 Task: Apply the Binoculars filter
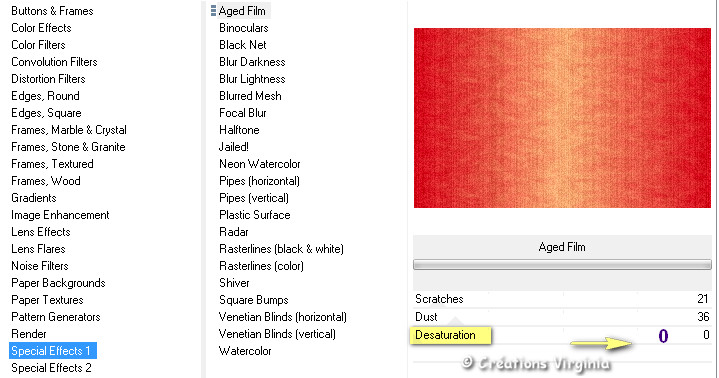tap(243, 28)
